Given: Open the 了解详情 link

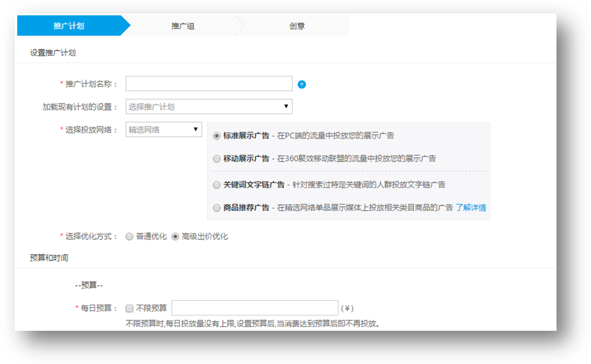Looking at the screenshot, I should [471, 208].
